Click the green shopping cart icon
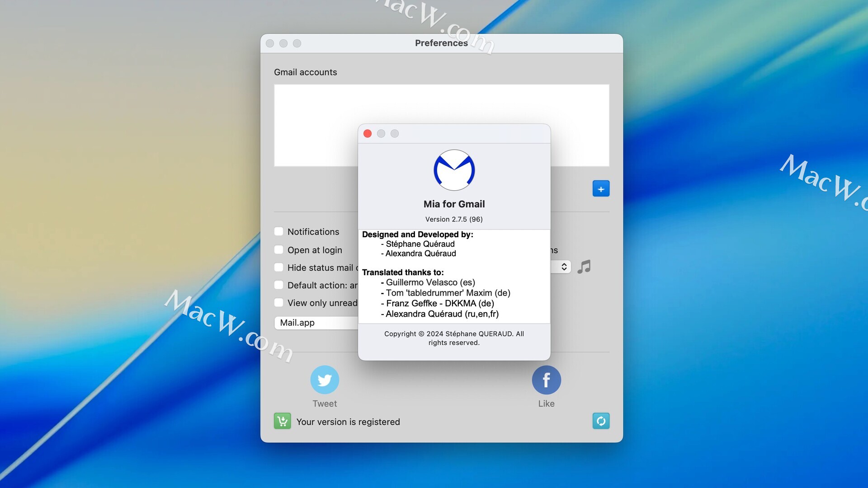The width and height of the screenshot is (868, 488). click(x=283, y=421)
